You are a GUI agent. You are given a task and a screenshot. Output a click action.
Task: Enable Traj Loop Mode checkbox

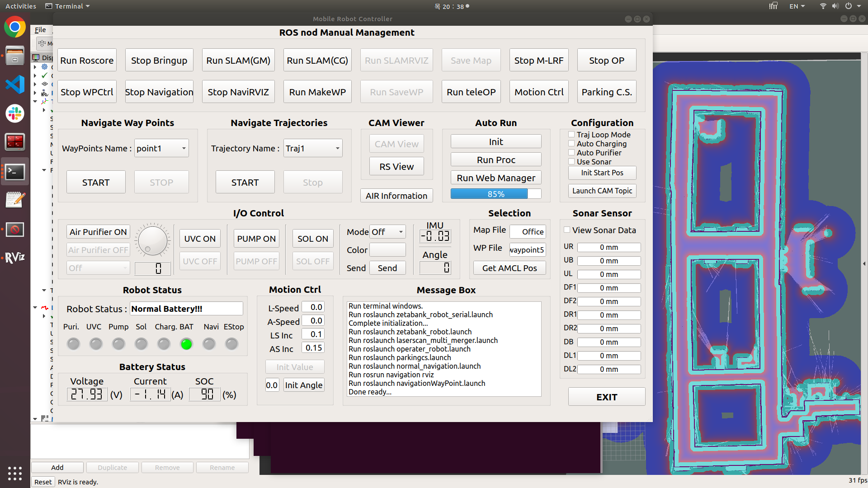571,135
